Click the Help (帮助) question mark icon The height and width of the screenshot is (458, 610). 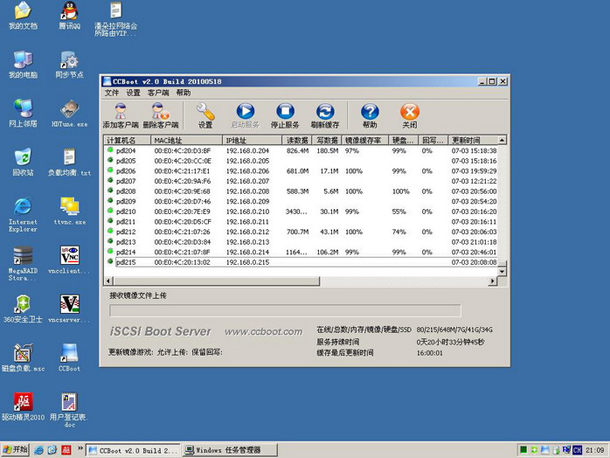pyautogui.click(x=370, y=116)
